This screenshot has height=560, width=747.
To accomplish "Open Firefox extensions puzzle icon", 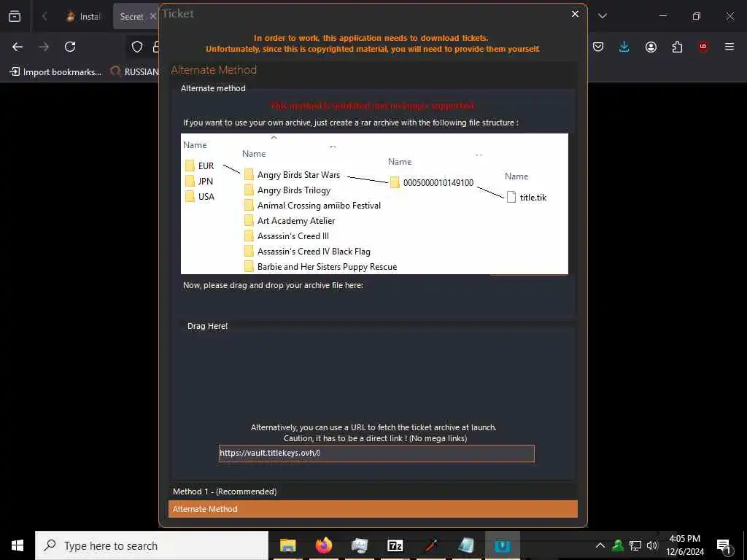I will tap(677, 47).
